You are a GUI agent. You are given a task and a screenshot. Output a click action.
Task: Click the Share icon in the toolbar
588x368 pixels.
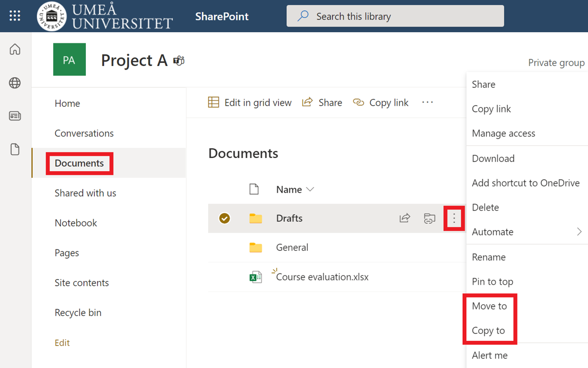coord(307,102)
